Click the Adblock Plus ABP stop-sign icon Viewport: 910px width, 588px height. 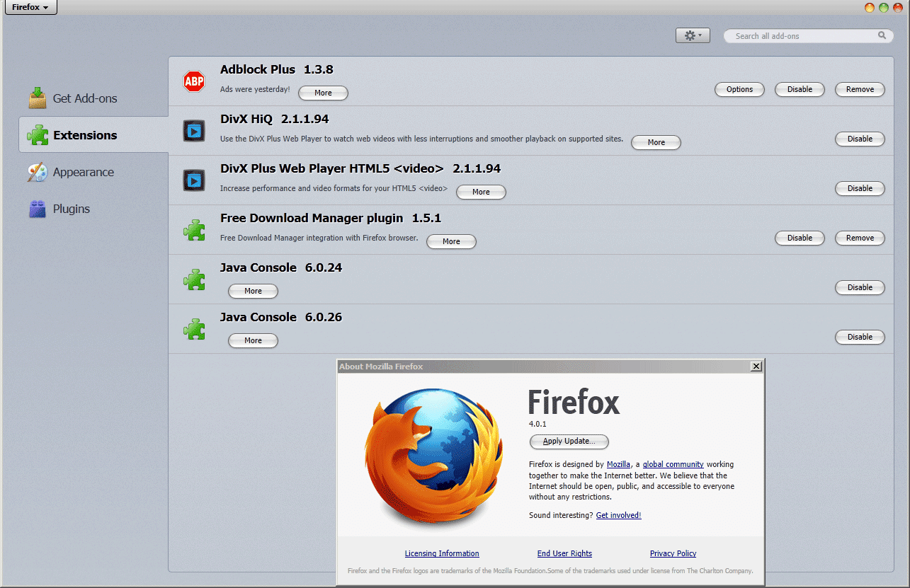tap(194, 81)
